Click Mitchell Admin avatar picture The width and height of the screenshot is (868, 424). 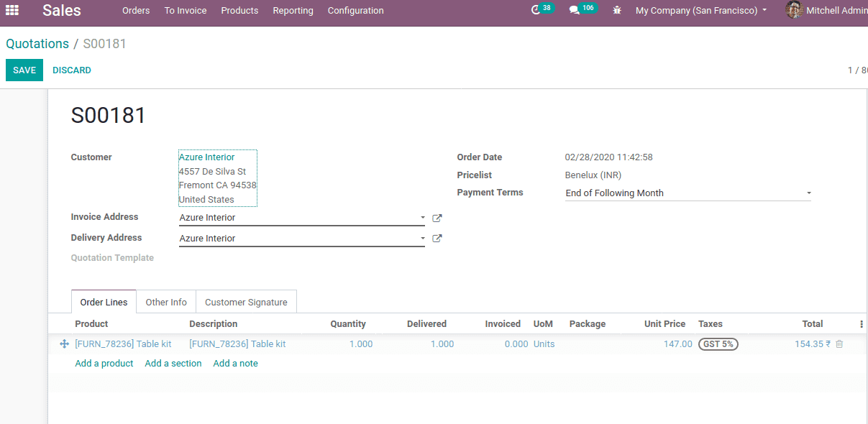tap(794, 10)
